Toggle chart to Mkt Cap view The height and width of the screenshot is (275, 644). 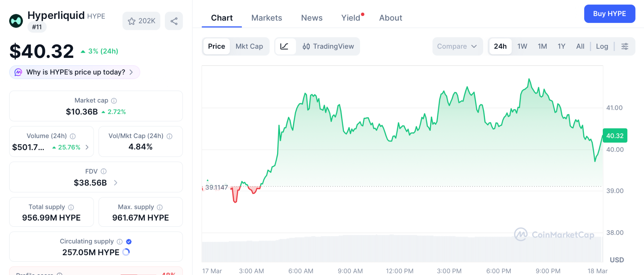249,47
